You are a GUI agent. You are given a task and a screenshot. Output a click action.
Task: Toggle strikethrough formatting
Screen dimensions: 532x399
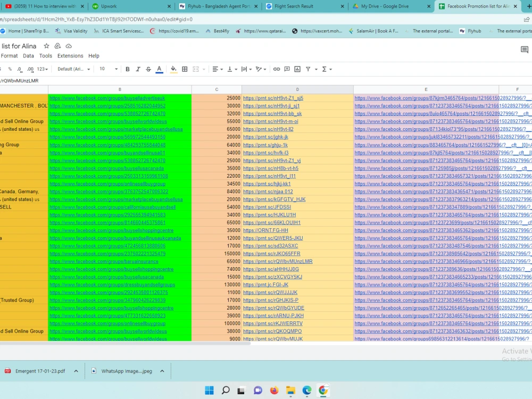point(148,69)
